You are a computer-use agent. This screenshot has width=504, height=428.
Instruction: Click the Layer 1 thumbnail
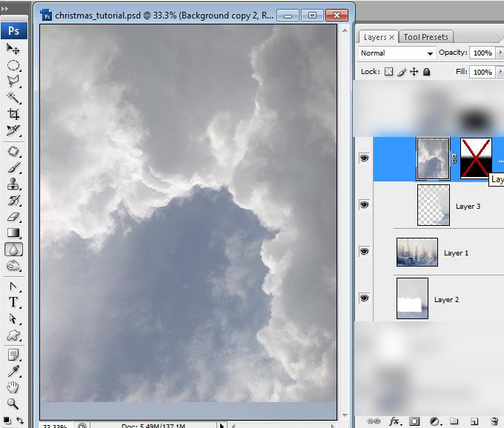tap(417, 252)
